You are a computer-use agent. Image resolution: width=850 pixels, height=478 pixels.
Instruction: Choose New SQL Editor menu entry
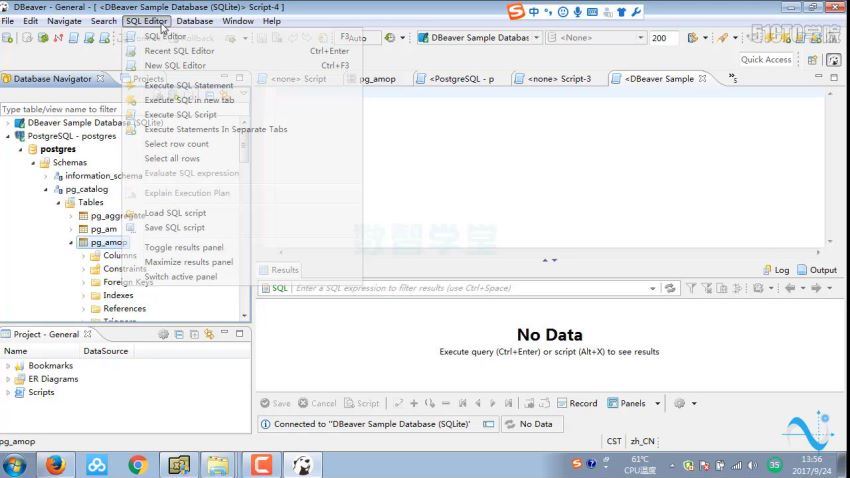pos(175,65)
